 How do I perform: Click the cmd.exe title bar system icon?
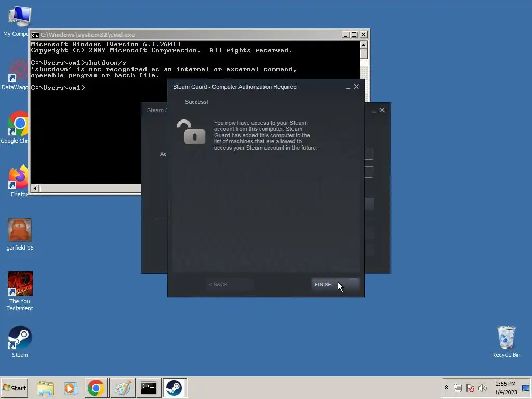point(35,35)
